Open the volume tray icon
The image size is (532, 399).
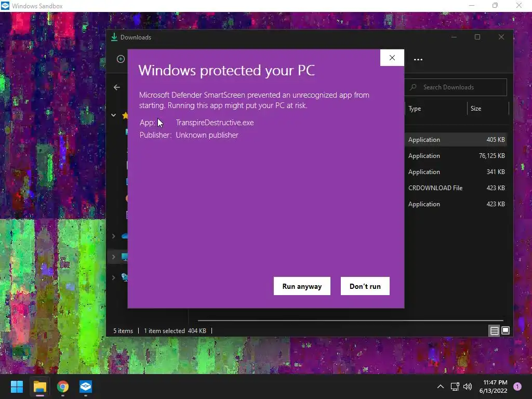468,387
